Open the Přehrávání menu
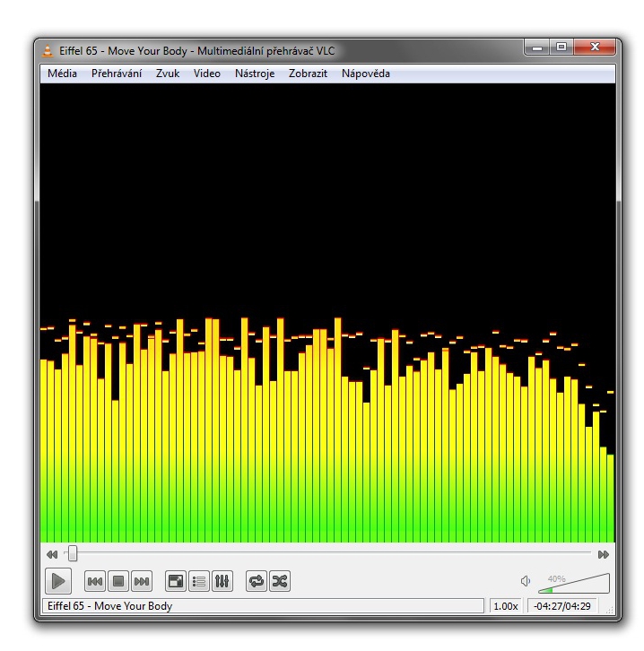This screenshot has height=651, width=644. tap(117, 74)
